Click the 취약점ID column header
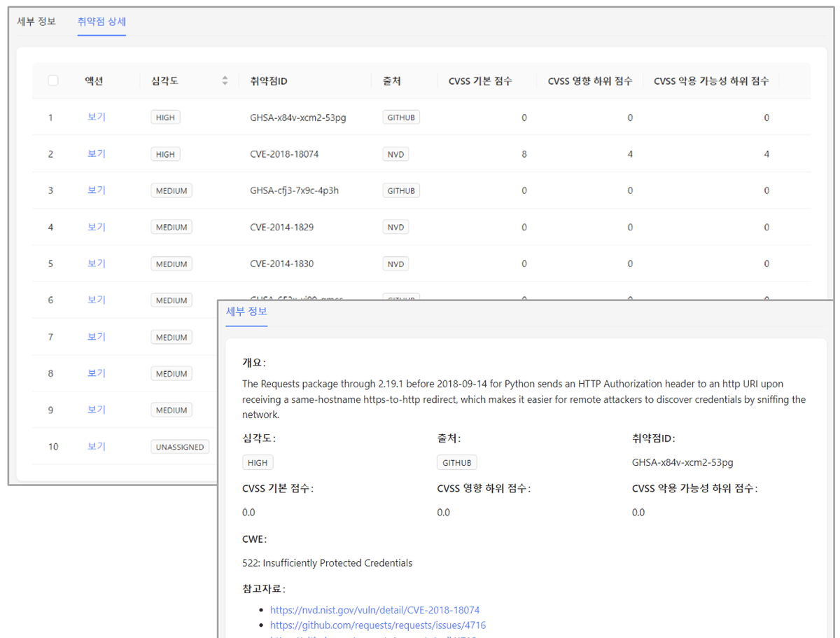The image size is (840, 638). pyautogui.click(x=269, y=81)
